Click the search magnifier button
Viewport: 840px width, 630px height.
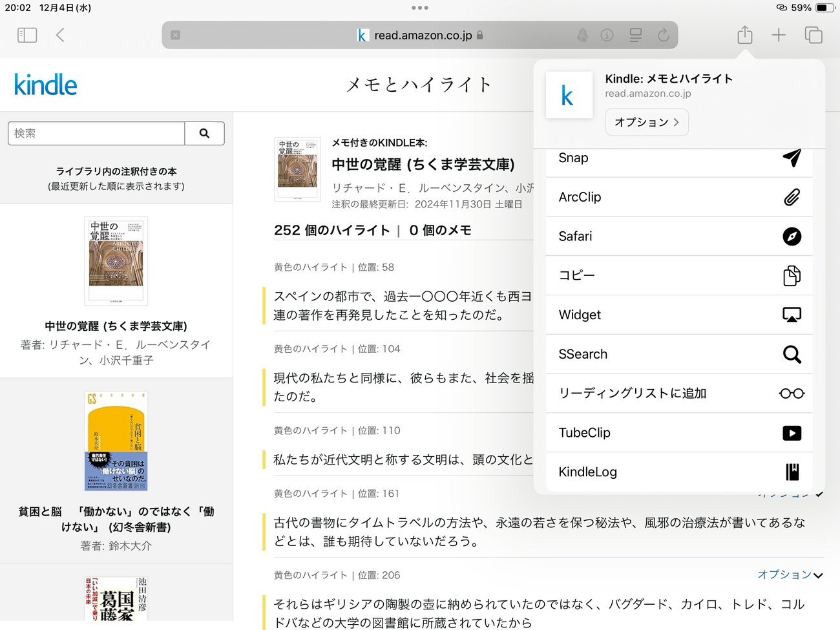point(204,133)
